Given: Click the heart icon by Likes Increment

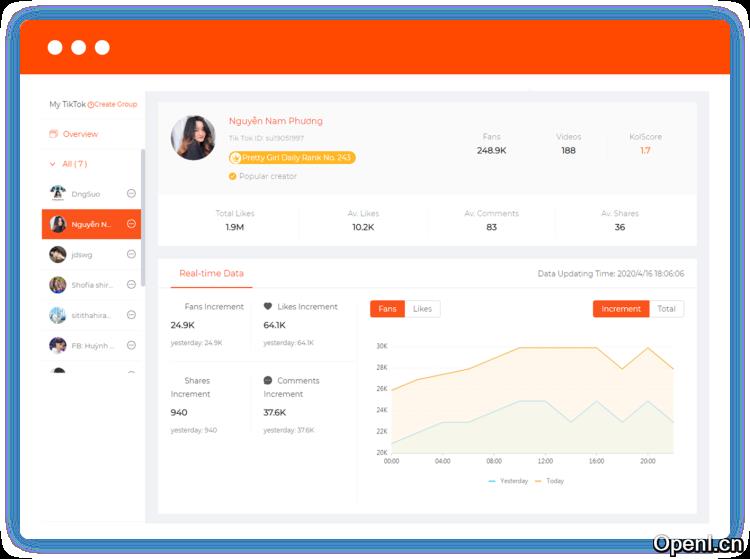Looking at the screenshot, I should tap(268, 307).
